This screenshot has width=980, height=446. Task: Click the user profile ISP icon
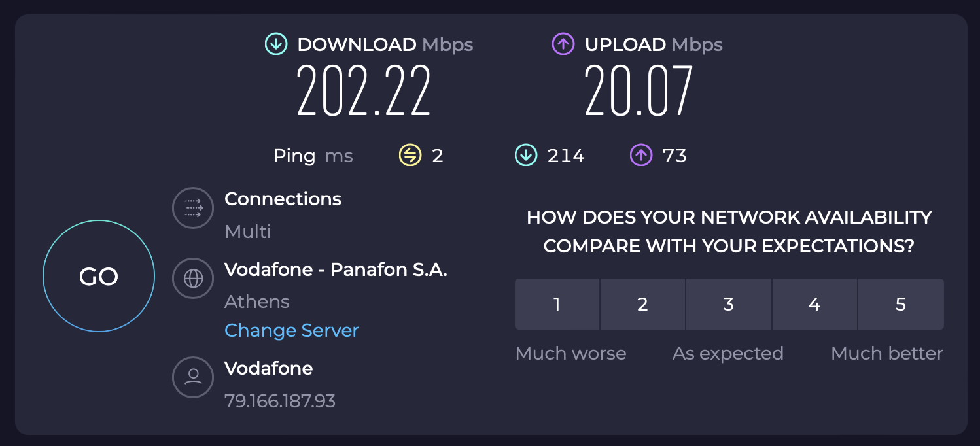[x=193, y=377]
